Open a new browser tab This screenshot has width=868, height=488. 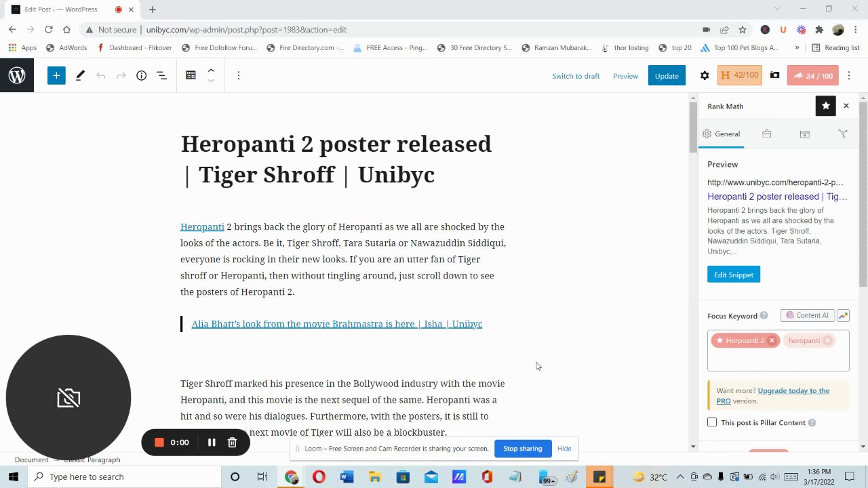click(x=152, y=9)
